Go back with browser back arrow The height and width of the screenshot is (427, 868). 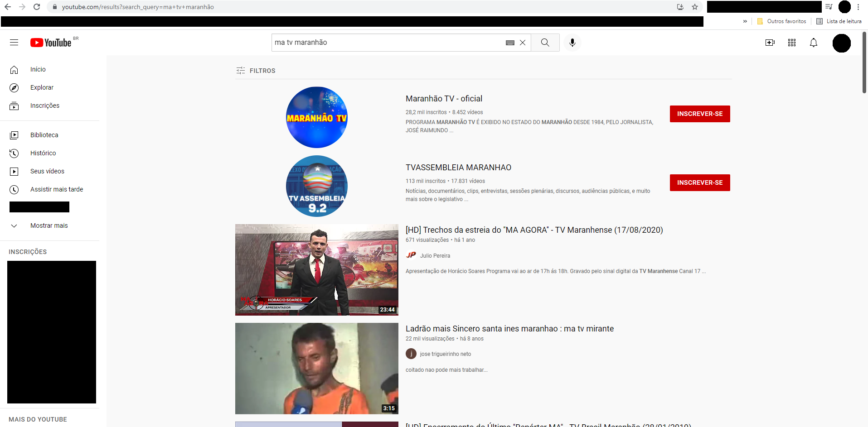8,7
